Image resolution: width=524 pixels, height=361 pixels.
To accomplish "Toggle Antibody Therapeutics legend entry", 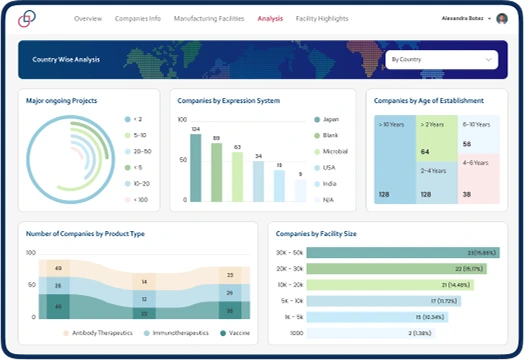I will 98,333.
